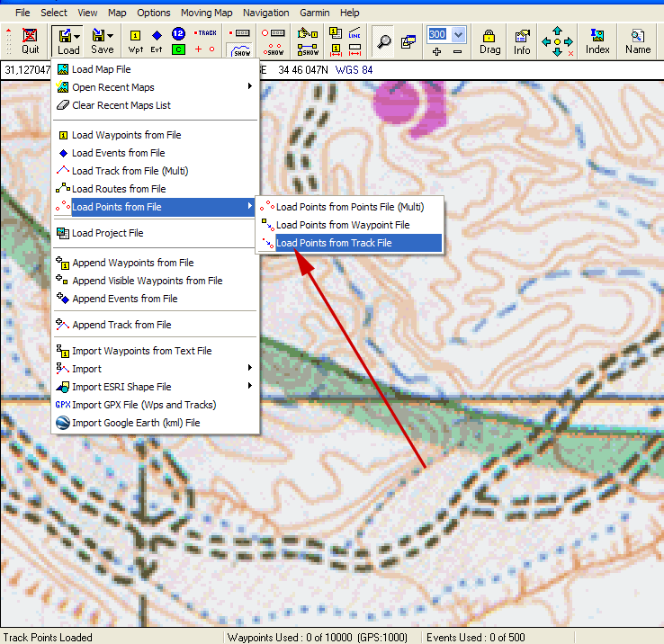Open the Options menu
The image size is (664, 644).
tap(153, 13)
